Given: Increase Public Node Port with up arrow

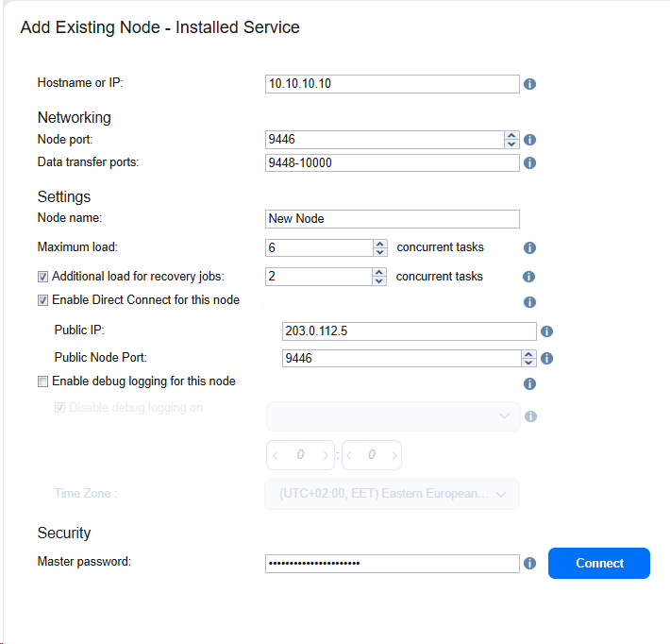Looking at the screenshot, I should pyautogui.click(x=528, y=354).
